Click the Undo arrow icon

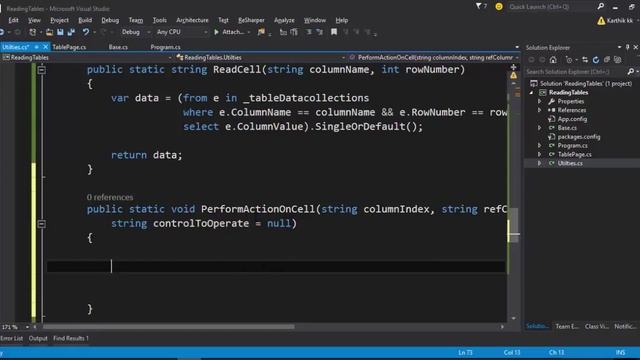85,32
